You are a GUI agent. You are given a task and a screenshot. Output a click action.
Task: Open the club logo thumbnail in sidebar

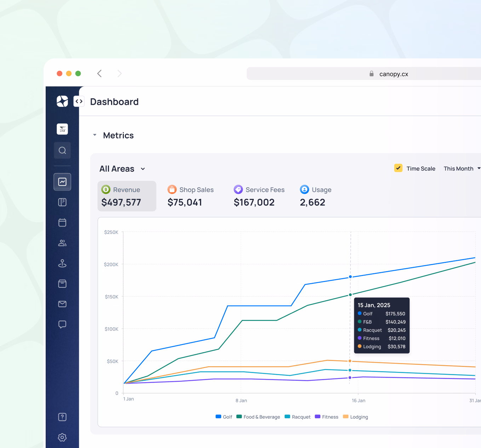pos(62,129)
